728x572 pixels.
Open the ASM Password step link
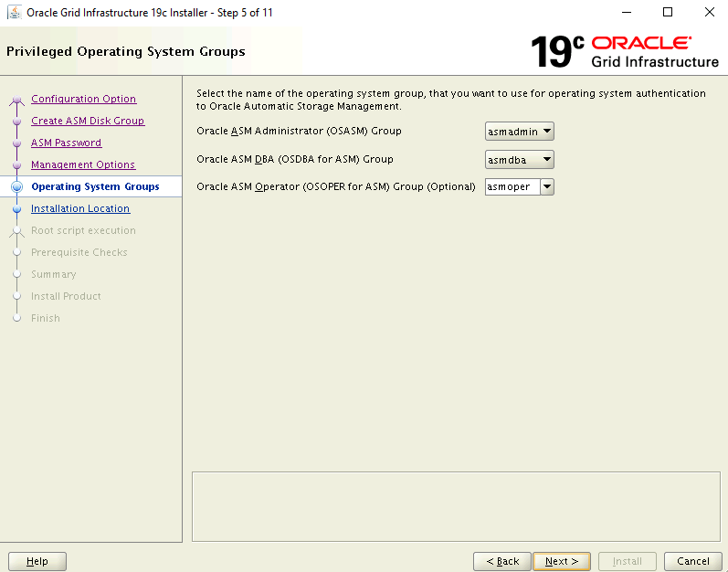click(x=66, y=143)
